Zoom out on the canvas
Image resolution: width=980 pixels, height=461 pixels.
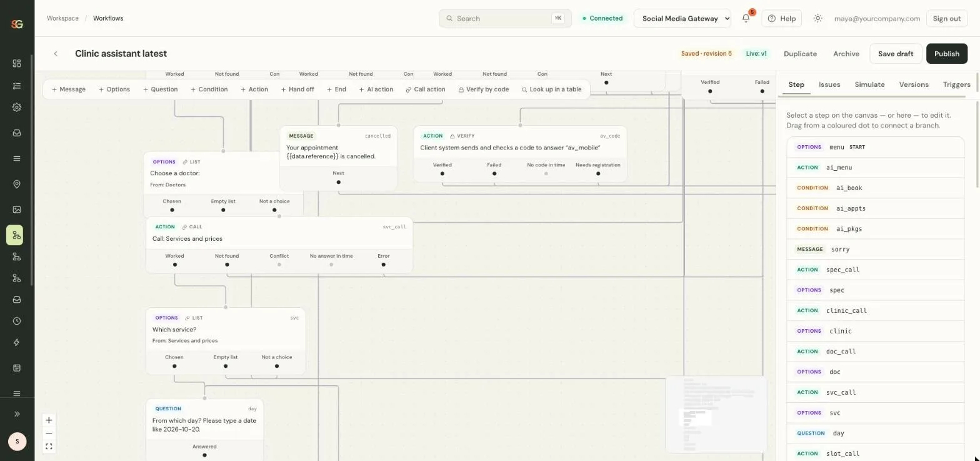49,433
